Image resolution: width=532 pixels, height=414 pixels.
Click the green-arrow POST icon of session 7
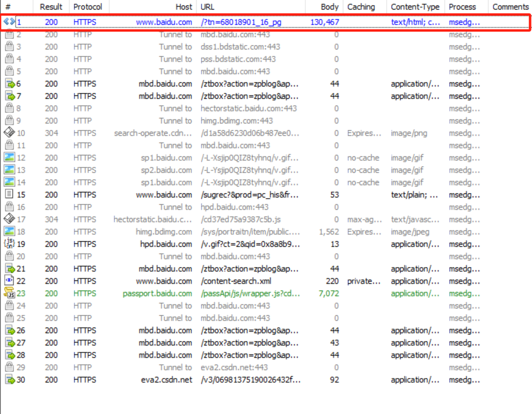tap(10, 96)
